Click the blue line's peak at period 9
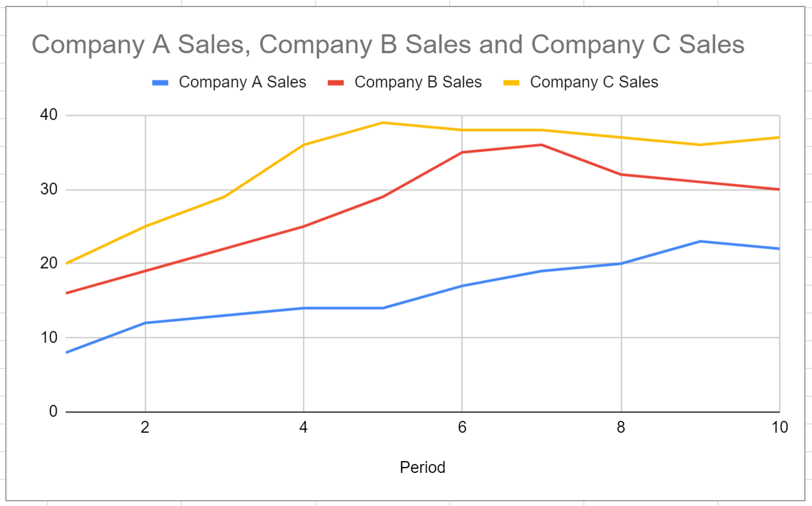 [700, 241]
